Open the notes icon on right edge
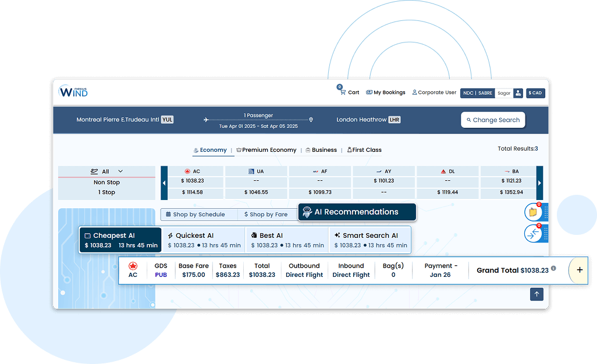Viewport: 597px width, 364px height. (533, 212)
